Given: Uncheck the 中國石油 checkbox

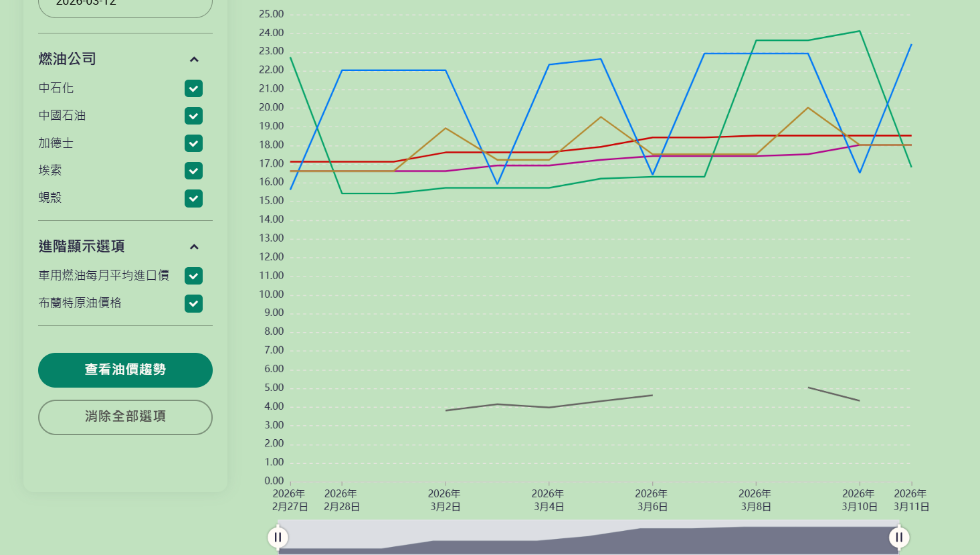Looking at the screenshot, I should 193,116.
